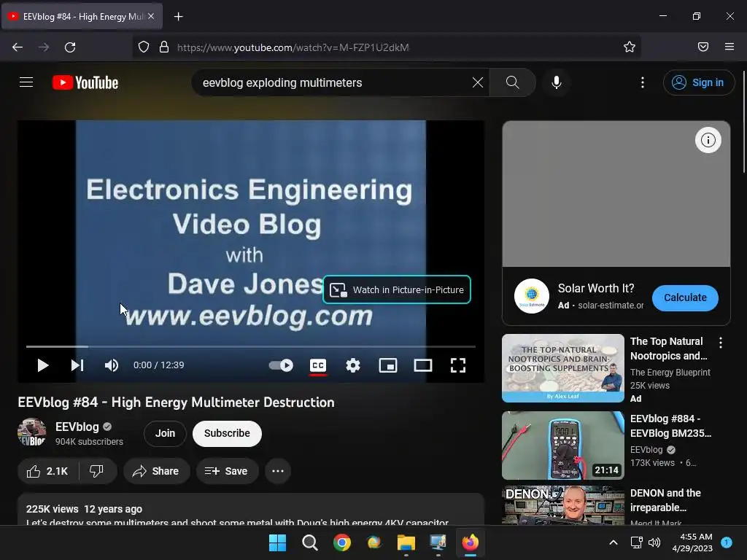The width and height of the screenshot is (747, 560).
Task: Bookmark this page with star
Action: (630, 47)
